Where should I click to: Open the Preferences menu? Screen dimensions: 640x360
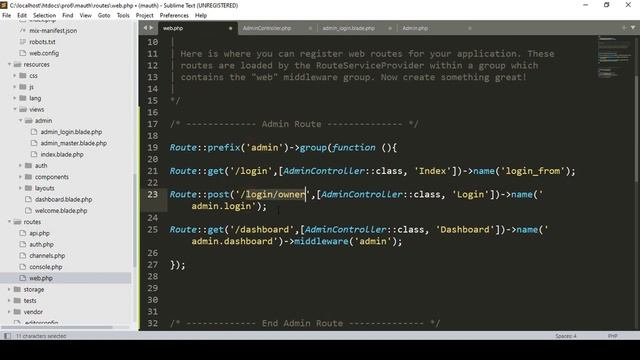[x=174, y=16]
